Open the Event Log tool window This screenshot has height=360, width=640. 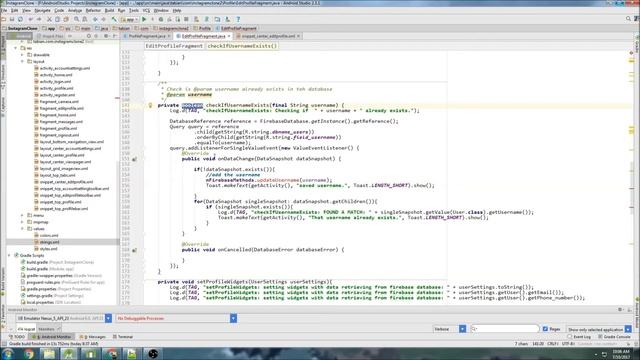click(579, 337)
